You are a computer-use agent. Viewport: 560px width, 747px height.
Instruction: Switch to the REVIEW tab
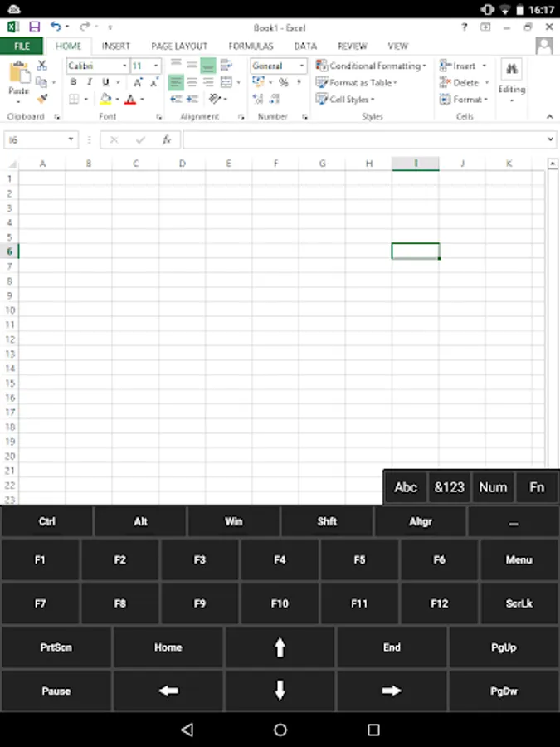(353, 46)
